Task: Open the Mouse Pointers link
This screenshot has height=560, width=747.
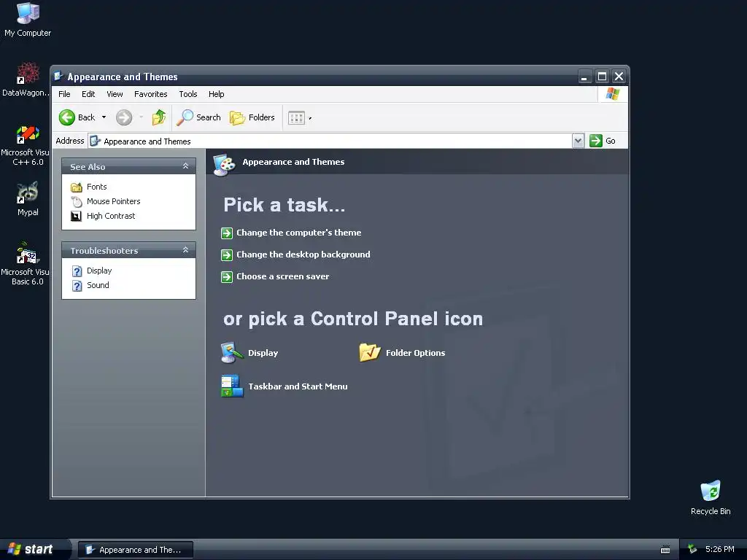Action: point(113,201)
